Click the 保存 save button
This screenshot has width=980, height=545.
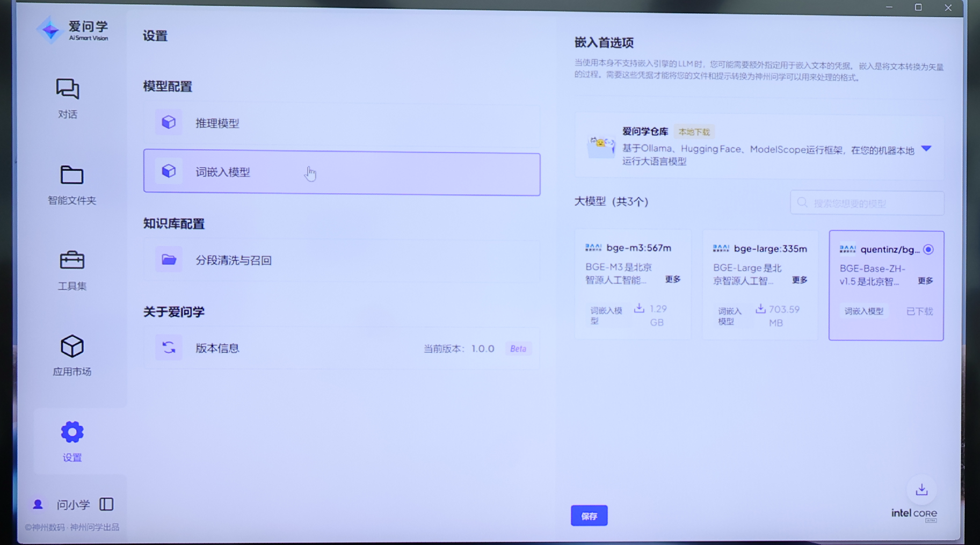[589, 515]
